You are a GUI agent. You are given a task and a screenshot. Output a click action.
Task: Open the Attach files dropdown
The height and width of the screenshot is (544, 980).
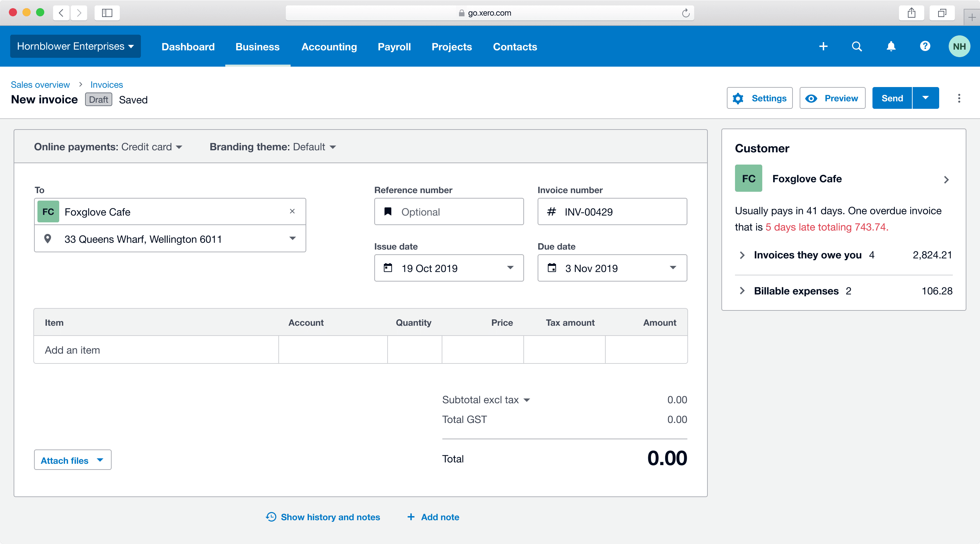[73, 460]
